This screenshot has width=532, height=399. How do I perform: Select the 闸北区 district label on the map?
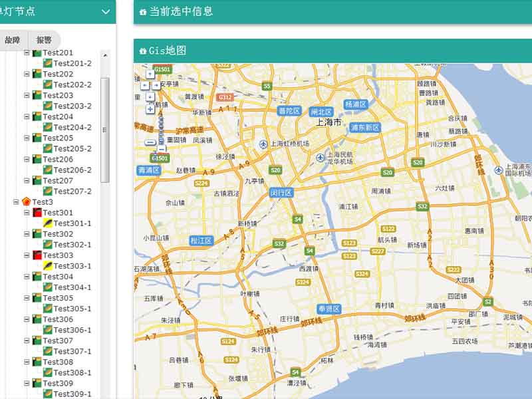[x=321, y=112]
